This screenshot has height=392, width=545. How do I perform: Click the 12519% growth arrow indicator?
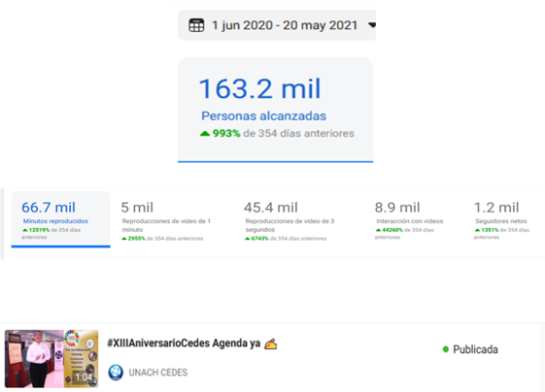click(x=25, y=230)
